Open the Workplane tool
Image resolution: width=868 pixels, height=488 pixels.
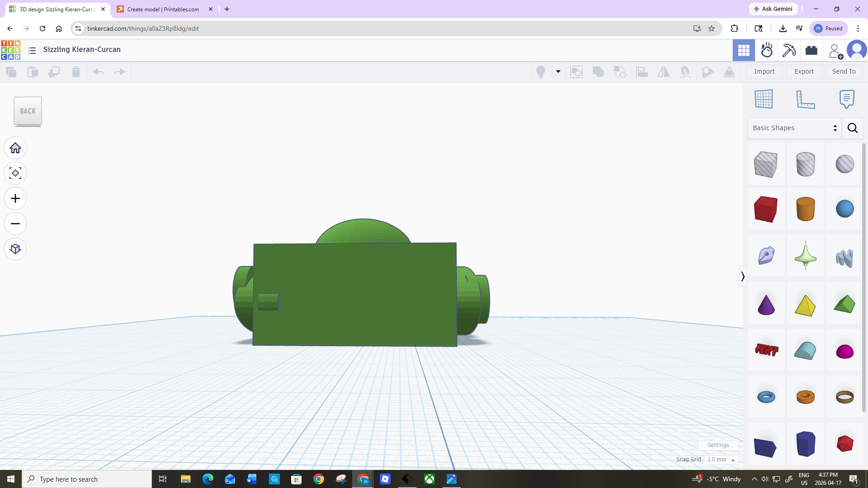click(764, 99)
